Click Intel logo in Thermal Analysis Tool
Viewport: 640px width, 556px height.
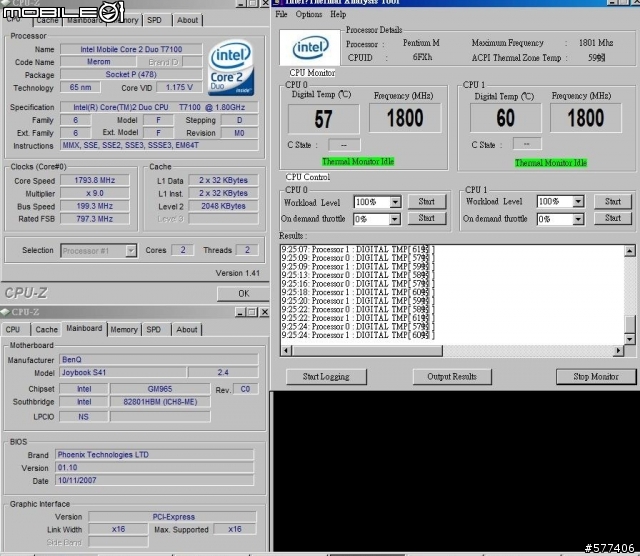click(310, 48)
